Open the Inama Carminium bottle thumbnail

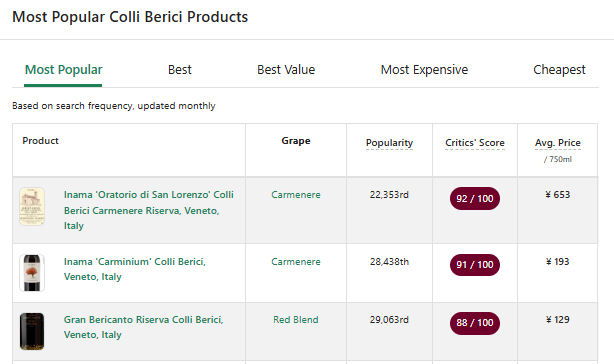(32, 273)
